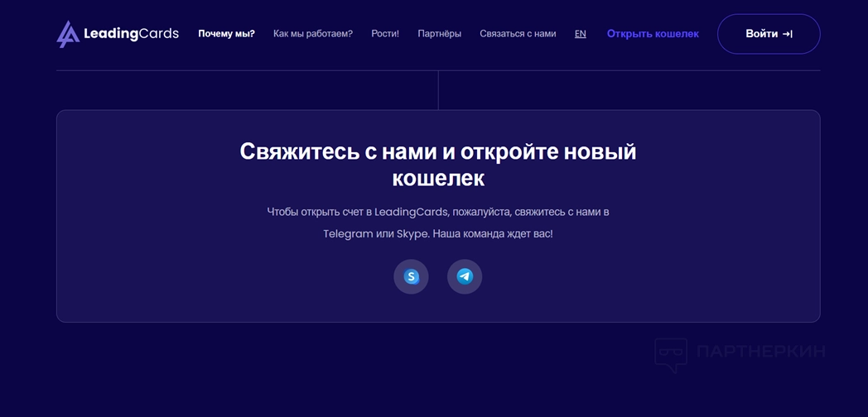Image resolution: width=868 pixels, height=417 pixels.
Task: Click the paragraph beginning 'Чтобы открыть счет в LeadingCards'
Action: 438,223
